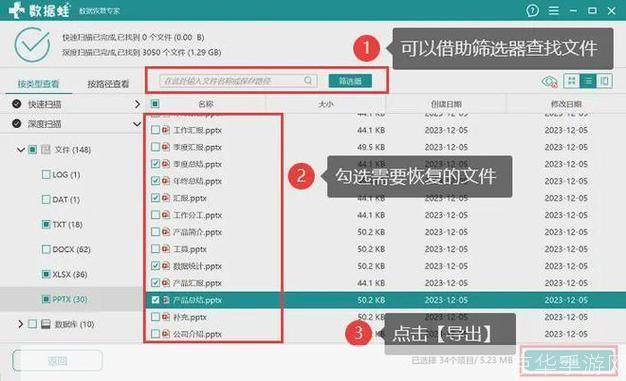Click the PowerPoint icon of 产品汇报.pptx
This screenshot has height=381, width=626.
coord(166,283)
